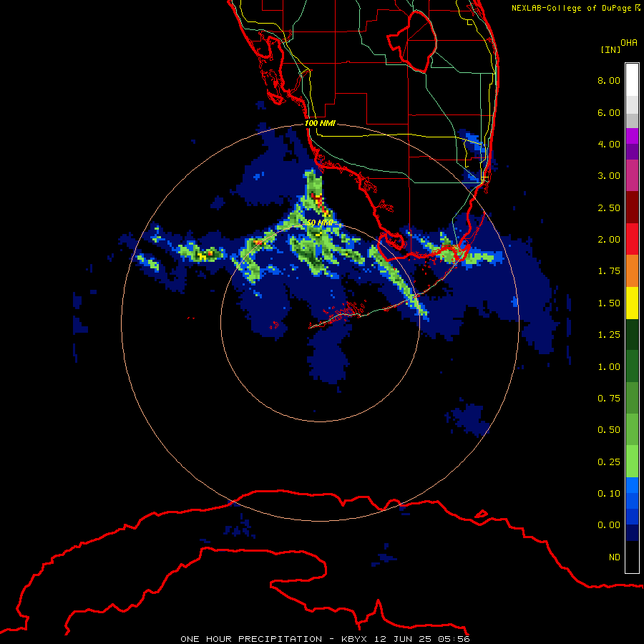Click the 3.00 legend value
644x644 pixels.
[609, 176]
